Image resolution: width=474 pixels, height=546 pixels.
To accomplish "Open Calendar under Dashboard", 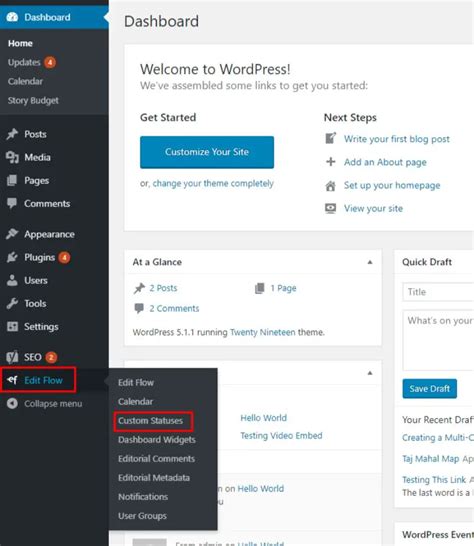I will tap(25, 81).
